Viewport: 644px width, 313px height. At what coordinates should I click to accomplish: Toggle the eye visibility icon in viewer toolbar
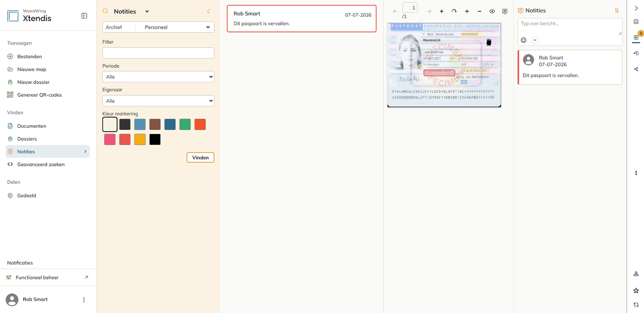(x=492, y=11)
